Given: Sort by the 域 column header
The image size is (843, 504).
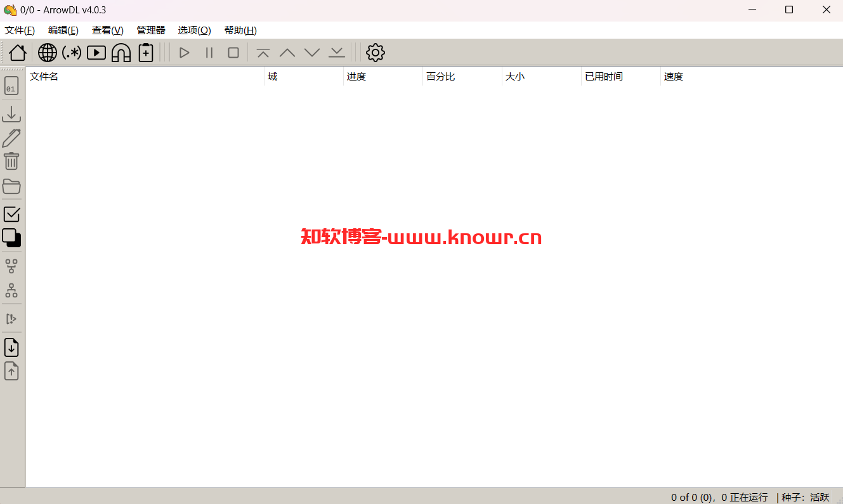Looking at the screenshot, I should tap(304, 77).
